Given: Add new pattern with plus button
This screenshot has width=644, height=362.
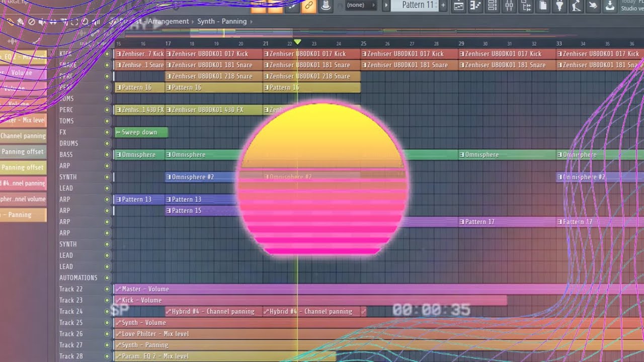Looking at the screenshot, I should tap(443, 5).
